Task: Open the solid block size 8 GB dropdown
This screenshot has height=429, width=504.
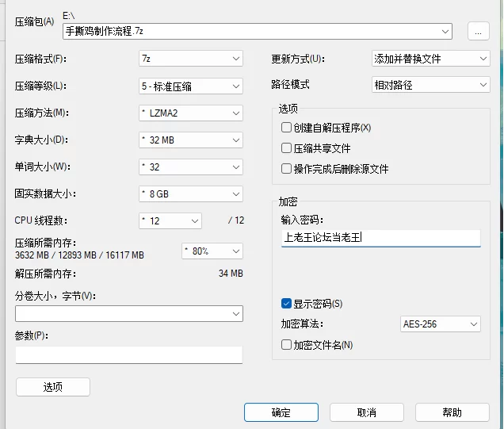Action: tap(191, 194)
